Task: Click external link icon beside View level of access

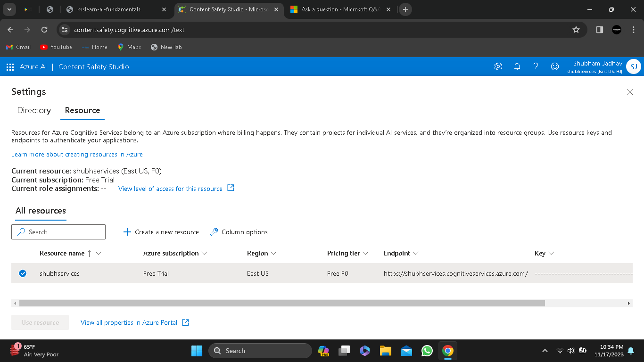Action: [231, 188]
